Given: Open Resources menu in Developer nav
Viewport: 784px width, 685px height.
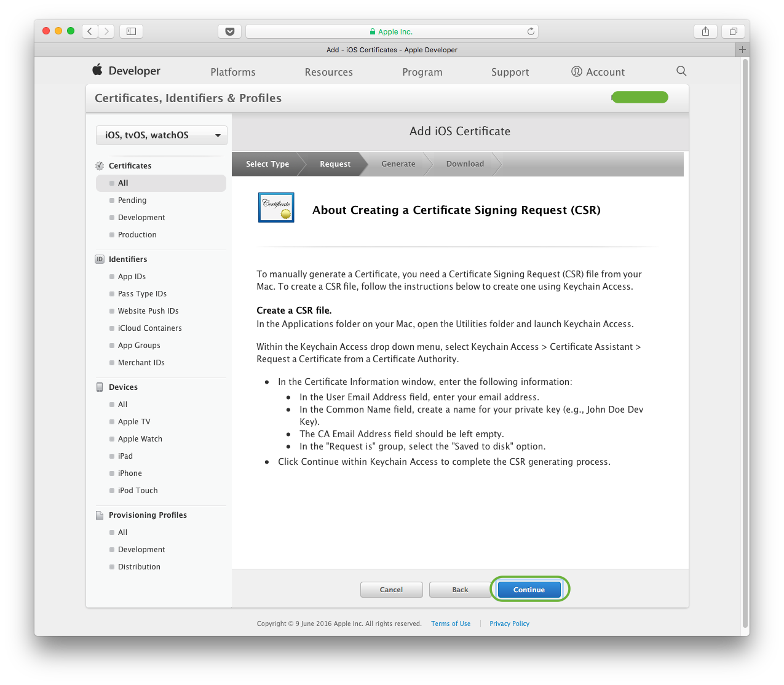Looking at the screenshot, I should click(329, 72).
